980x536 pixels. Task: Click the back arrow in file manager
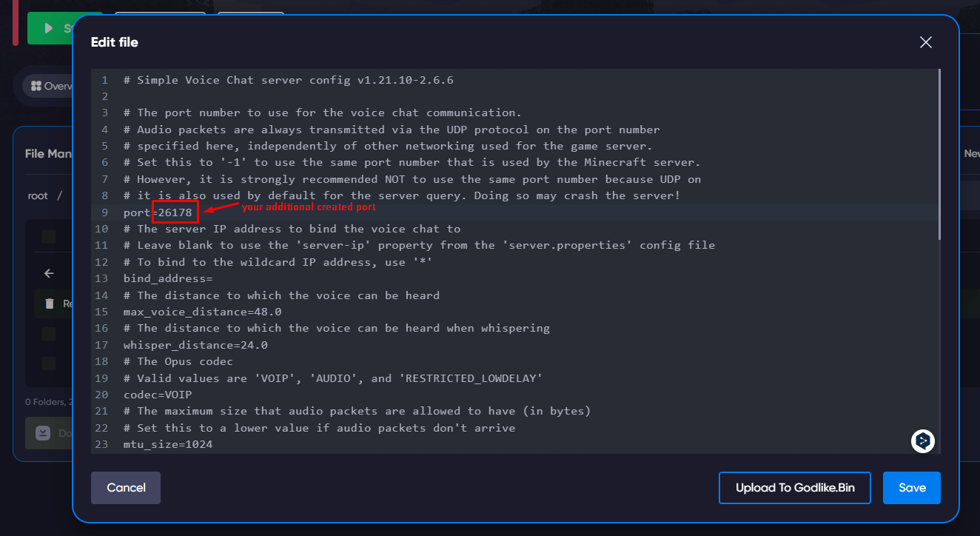pos(49,273)
